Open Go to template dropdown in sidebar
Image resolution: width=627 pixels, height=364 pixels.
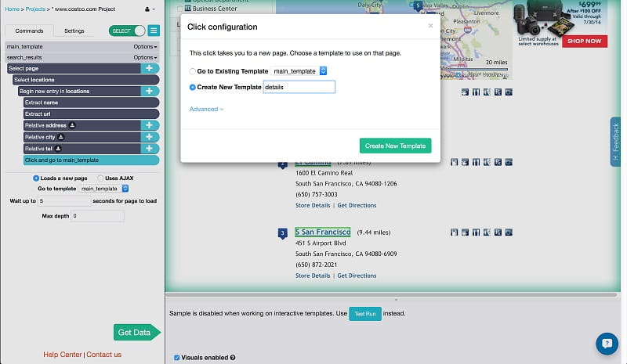pos(103,189)
